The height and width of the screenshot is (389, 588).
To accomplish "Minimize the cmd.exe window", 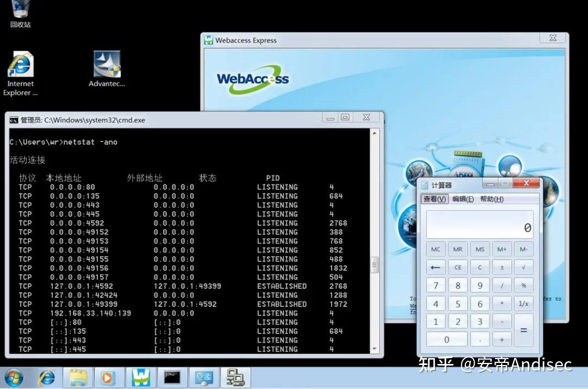I will point(330,118).
